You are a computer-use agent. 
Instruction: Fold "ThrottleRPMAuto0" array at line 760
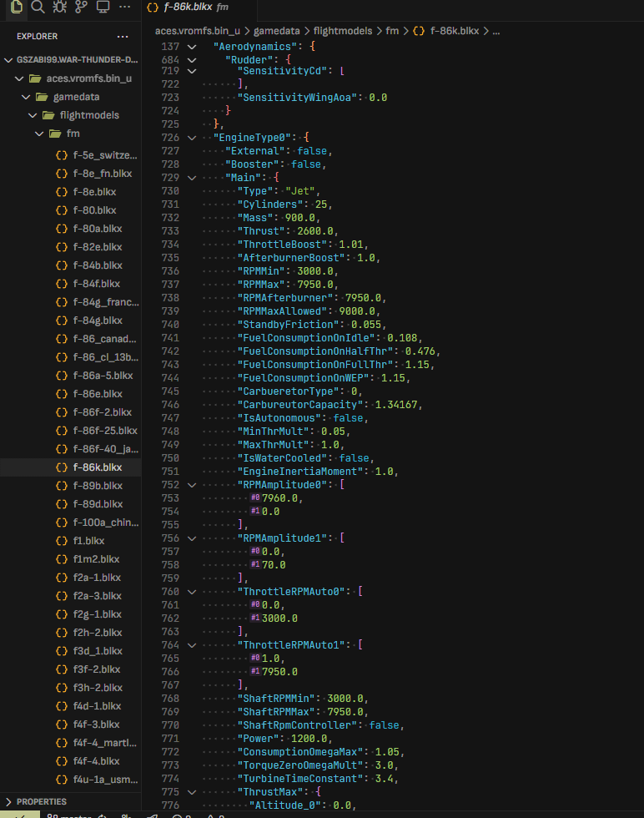click(192, 592)
